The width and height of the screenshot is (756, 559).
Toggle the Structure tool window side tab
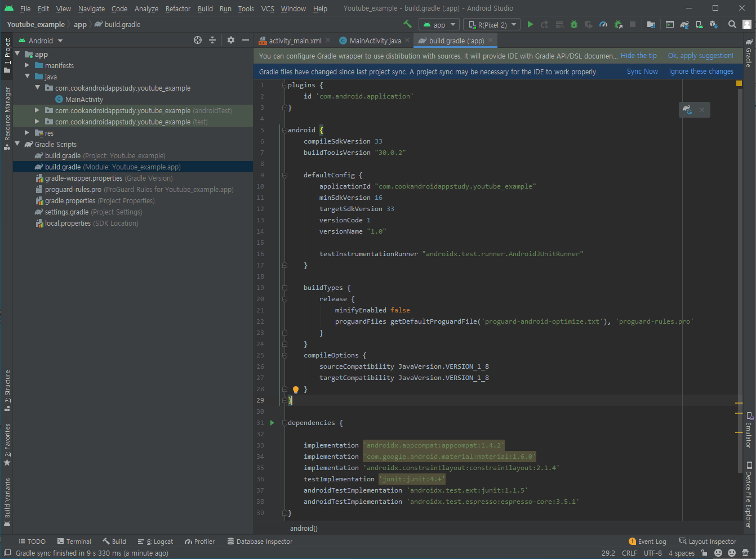pyautogui.click(x=7, y=391)
